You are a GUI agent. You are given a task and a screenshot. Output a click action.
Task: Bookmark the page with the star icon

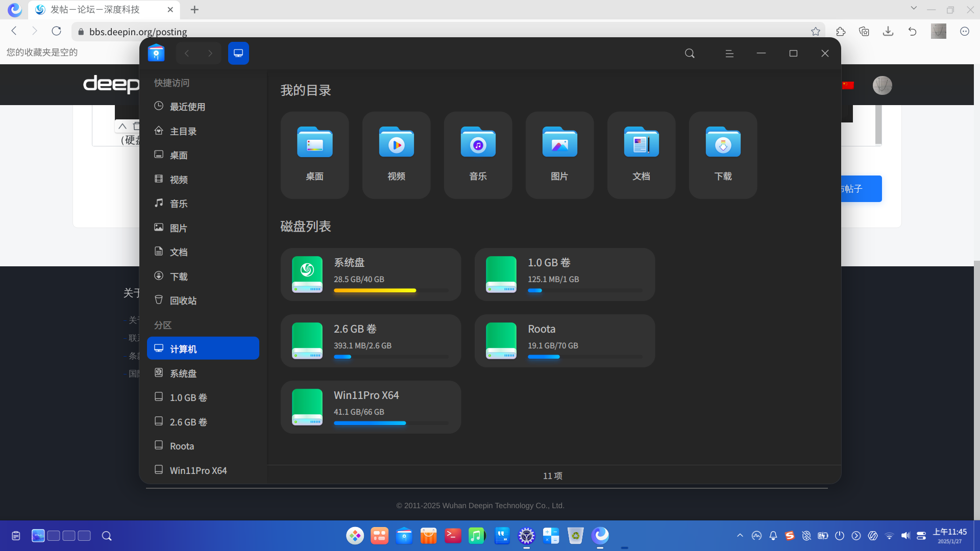[816, 32]
